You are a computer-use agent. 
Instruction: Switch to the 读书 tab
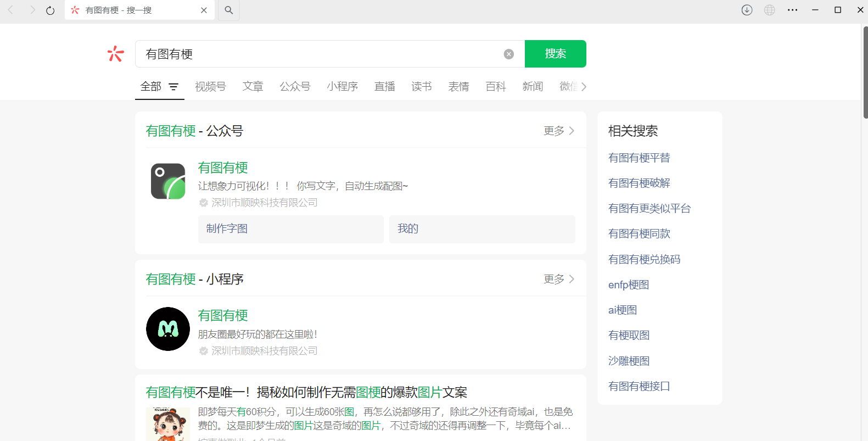pyautogui.click(x=422, y=87)
